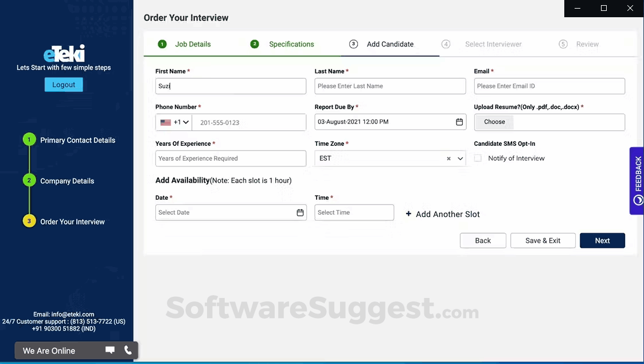Click the Choose button to upload resume
Viewport: 644px width, 364px height.
coord(493,122)
